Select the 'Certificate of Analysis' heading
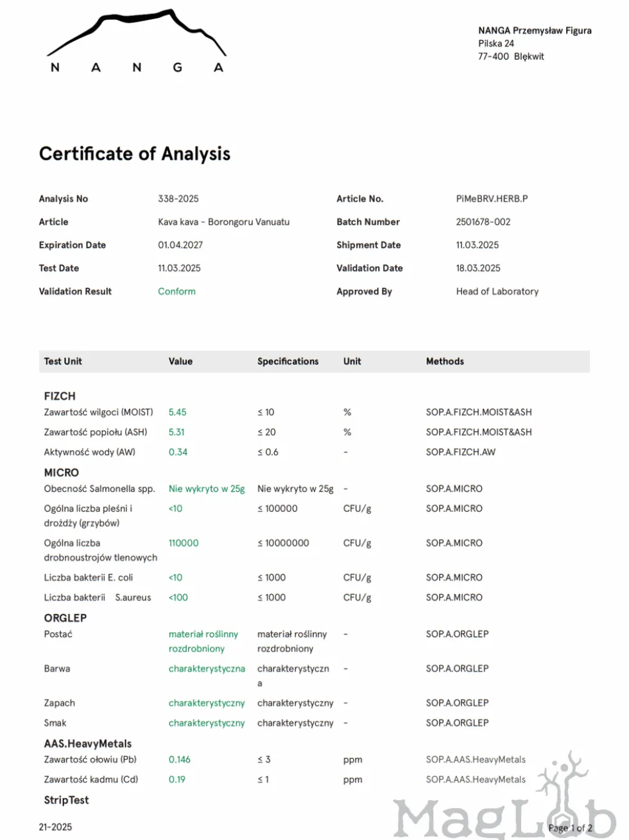 point(135,153)
